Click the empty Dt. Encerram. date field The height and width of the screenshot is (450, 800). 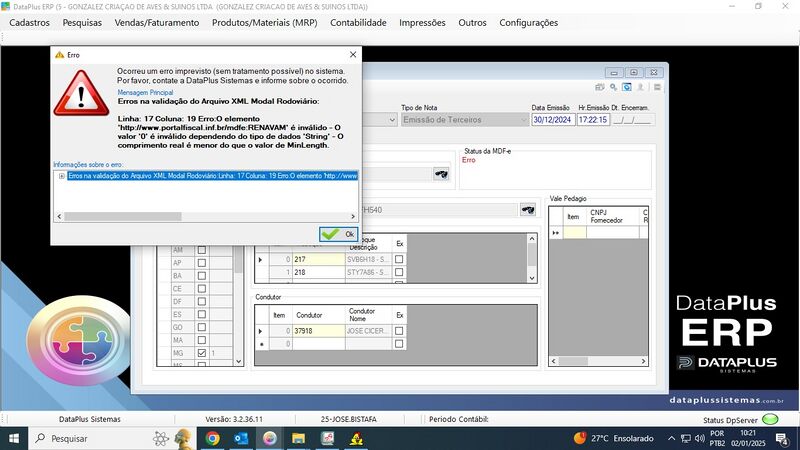632,120
